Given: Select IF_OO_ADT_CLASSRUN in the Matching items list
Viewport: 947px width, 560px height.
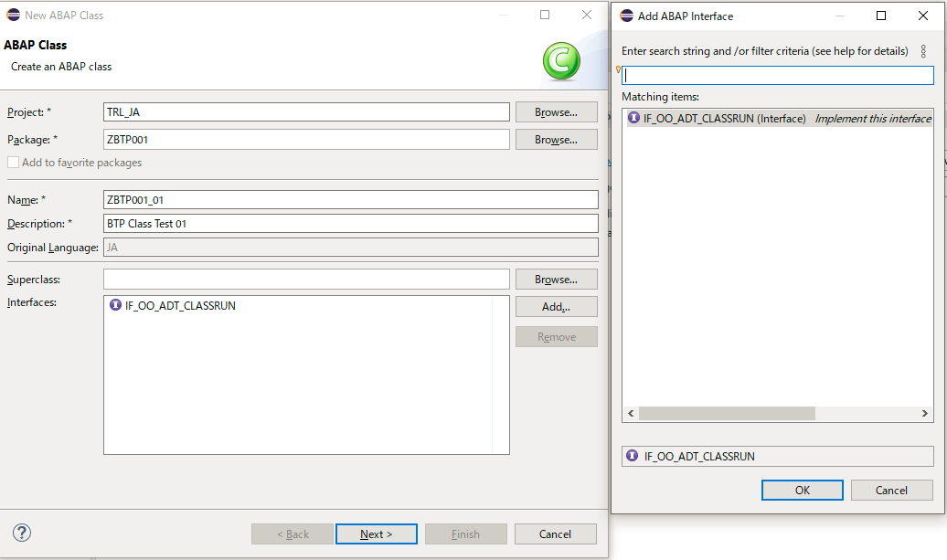Looking at the screenshot, I should point(722,118).
